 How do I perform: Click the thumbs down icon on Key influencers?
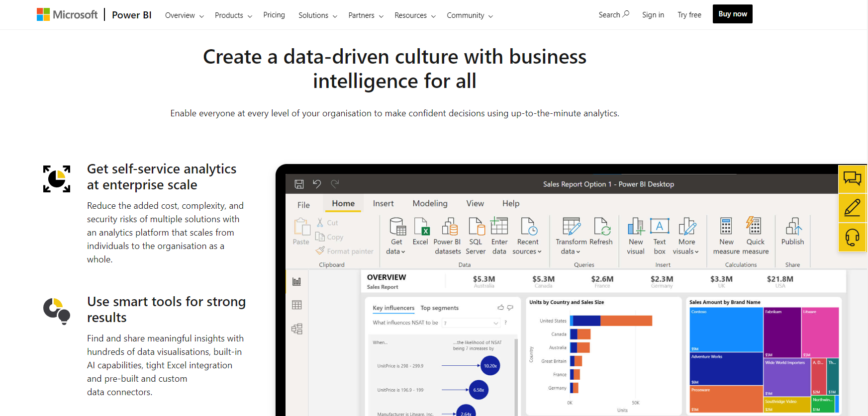[x=510, y=308]
